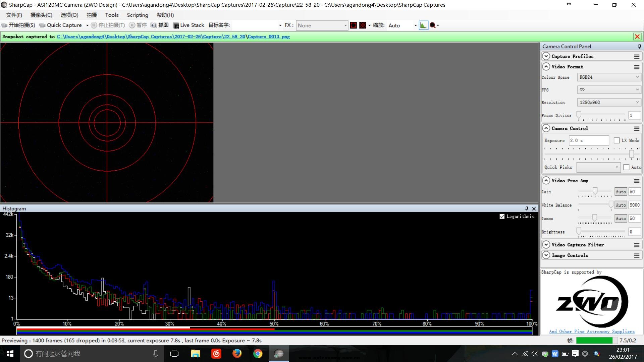
Task: Collapse the Video Format section
Action: click(546, 67)
